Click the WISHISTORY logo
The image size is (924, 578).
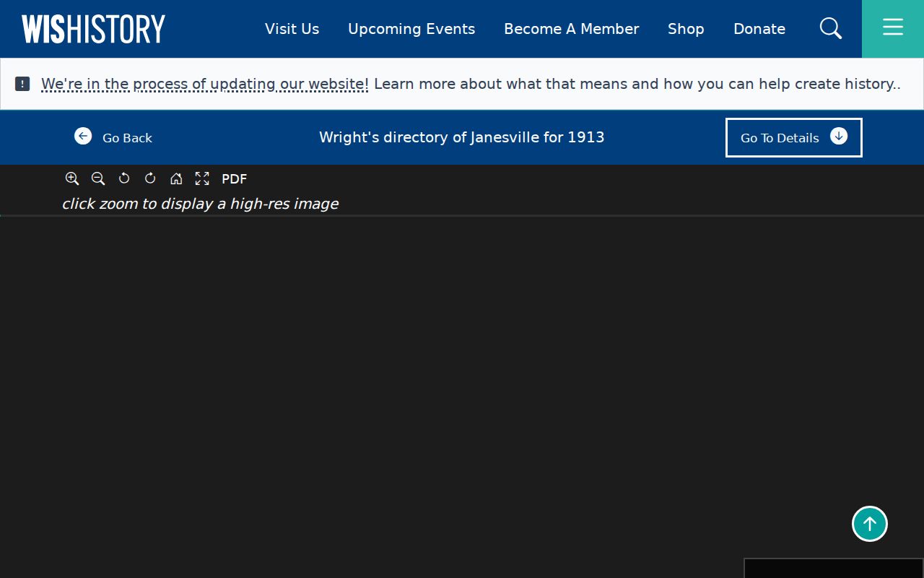coord(93,29)
